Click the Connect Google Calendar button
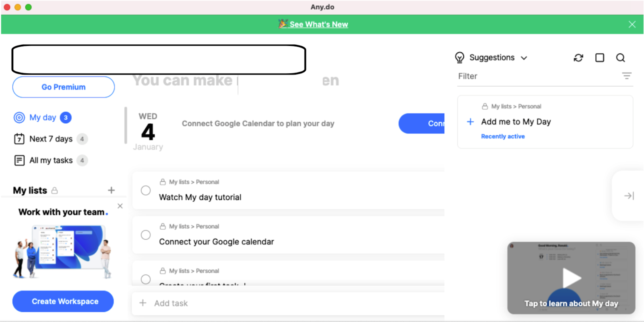 pos(421,123)
